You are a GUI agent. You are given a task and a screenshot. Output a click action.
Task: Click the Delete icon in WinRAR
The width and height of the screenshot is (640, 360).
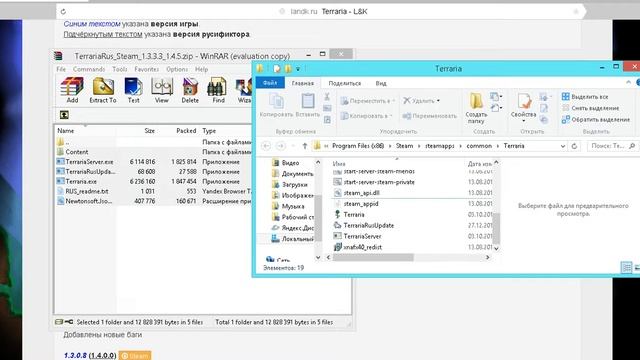[x=190, y=90]
